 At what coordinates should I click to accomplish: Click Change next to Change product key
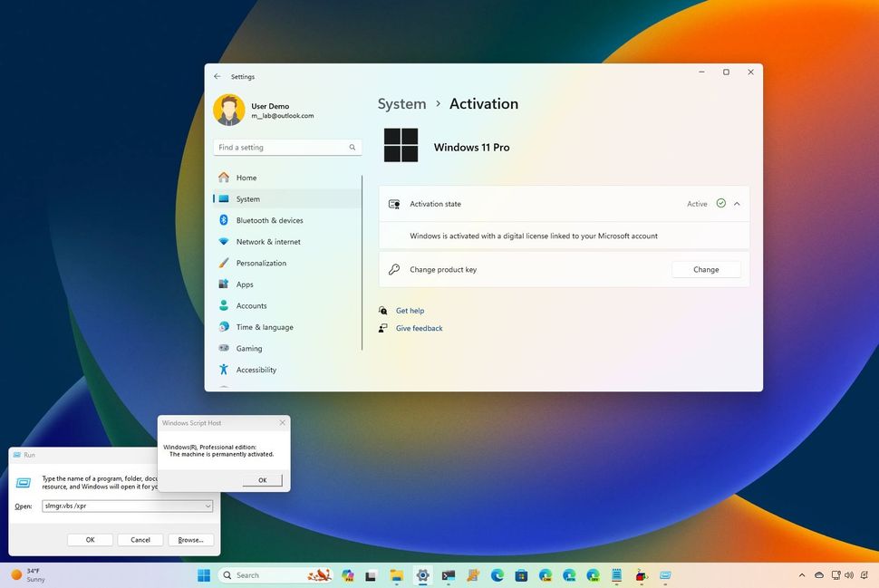click(706, 269)
